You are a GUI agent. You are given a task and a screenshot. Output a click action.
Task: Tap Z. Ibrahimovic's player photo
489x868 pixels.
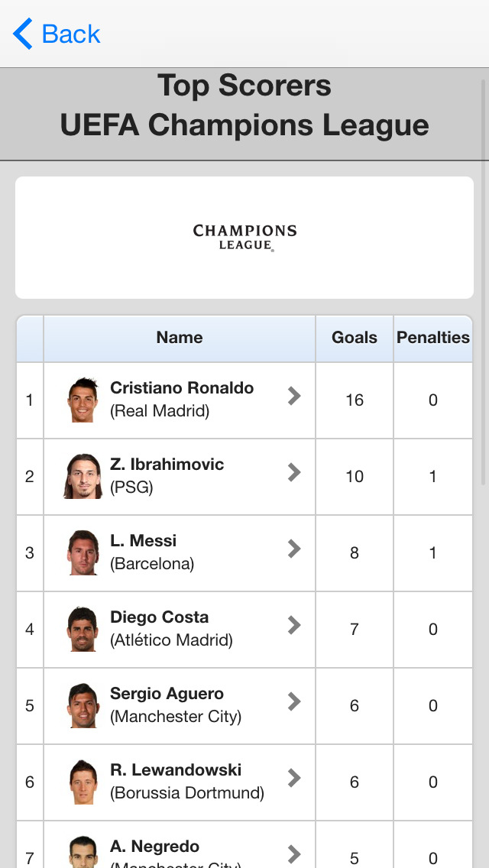(83, 476)
